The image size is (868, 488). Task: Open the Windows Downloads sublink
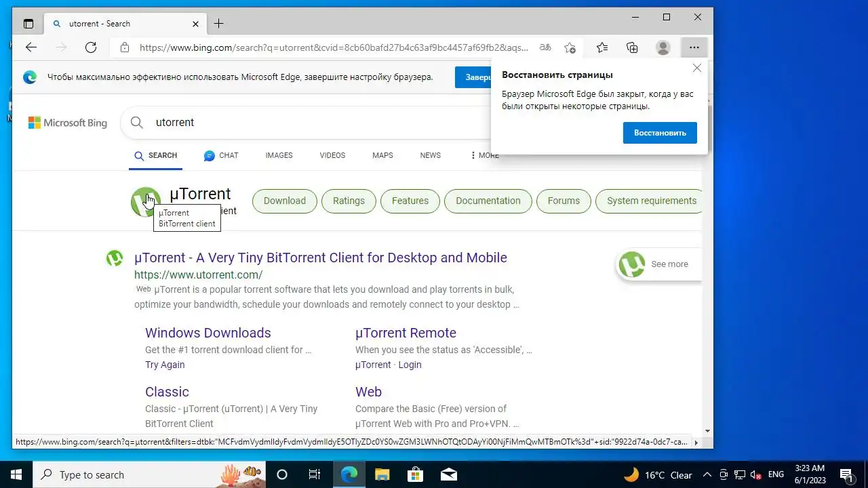pos(208,333)
